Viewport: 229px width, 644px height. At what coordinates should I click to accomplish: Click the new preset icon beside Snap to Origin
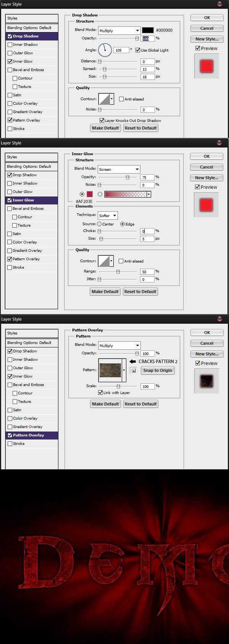(x=133, y=370)
